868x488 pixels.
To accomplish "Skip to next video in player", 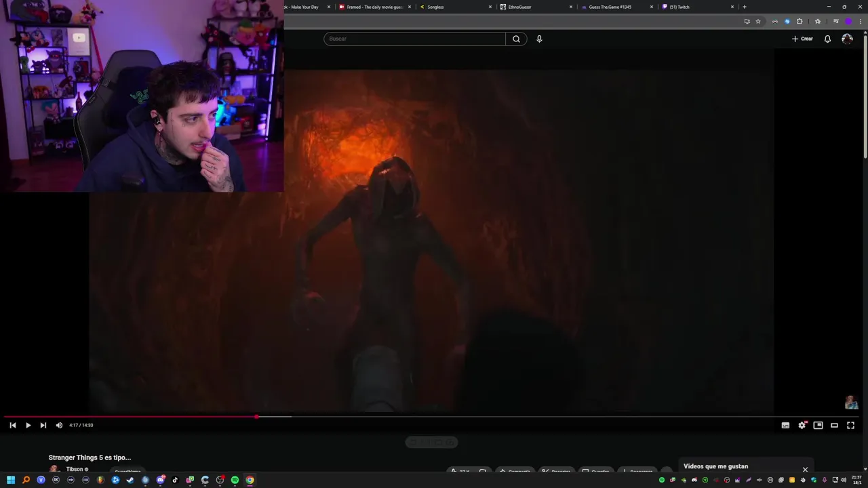I will point(43,425).
